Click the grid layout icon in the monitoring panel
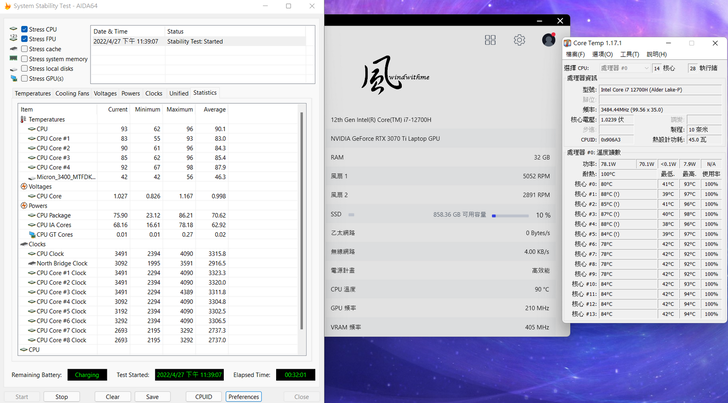This screenshot has height=403, width=728. point(490,41)
